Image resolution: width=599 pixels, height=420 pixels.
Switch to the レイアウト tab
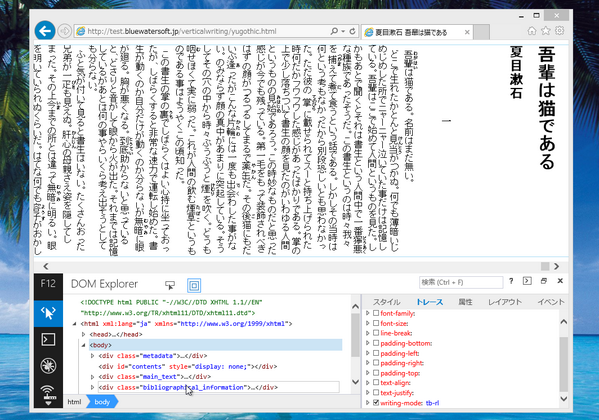[x=505, y=302]
